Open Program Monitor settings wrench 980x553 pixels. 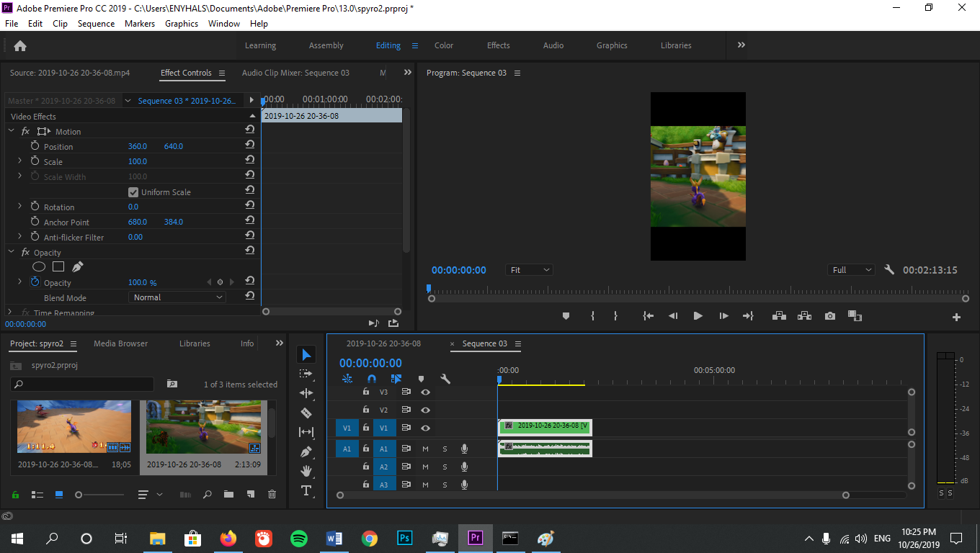[x=889, y=270]
